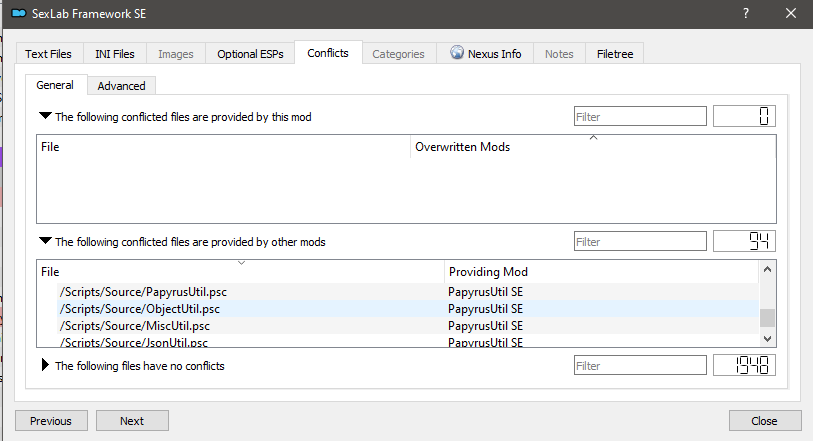Sort by Overwritten Mods column header
This screenshot has width=813, height=441.
[593, 147]
